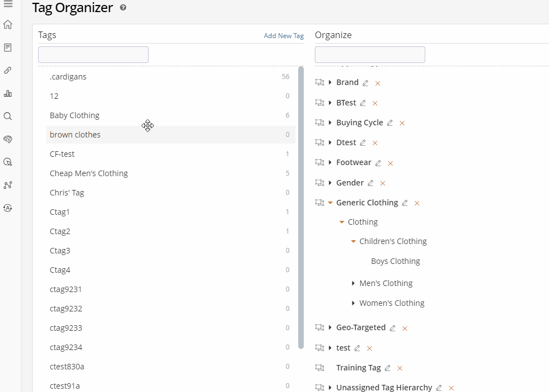Click the hierarchy icon next to Gender
This screenshot has height=392, width=549.
319,183
